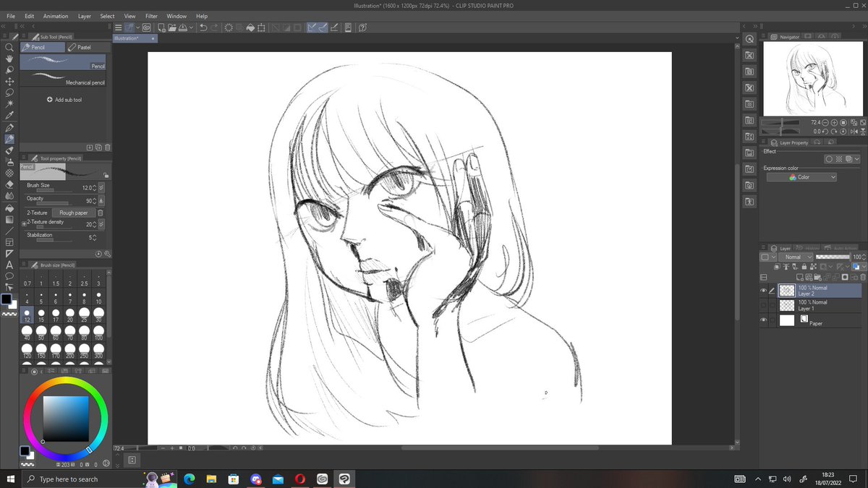Click Add sub tool button
Viewport: 868px width, 488px height.
(64, 100)
